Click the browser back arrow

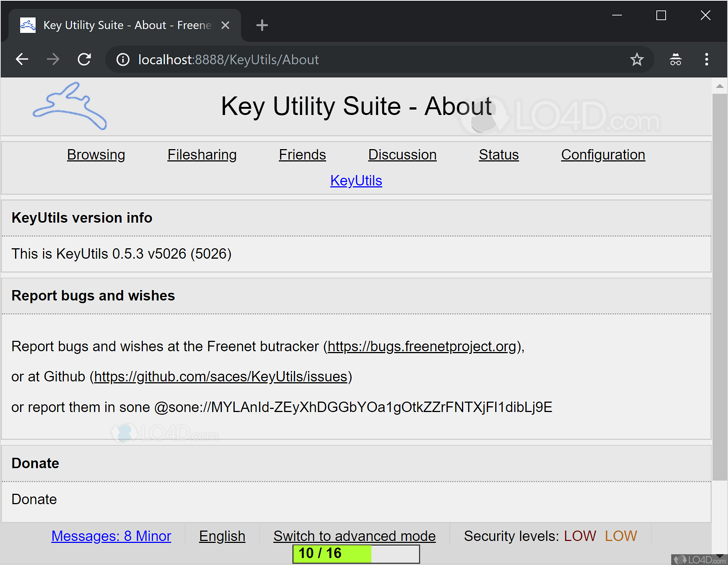22,60
